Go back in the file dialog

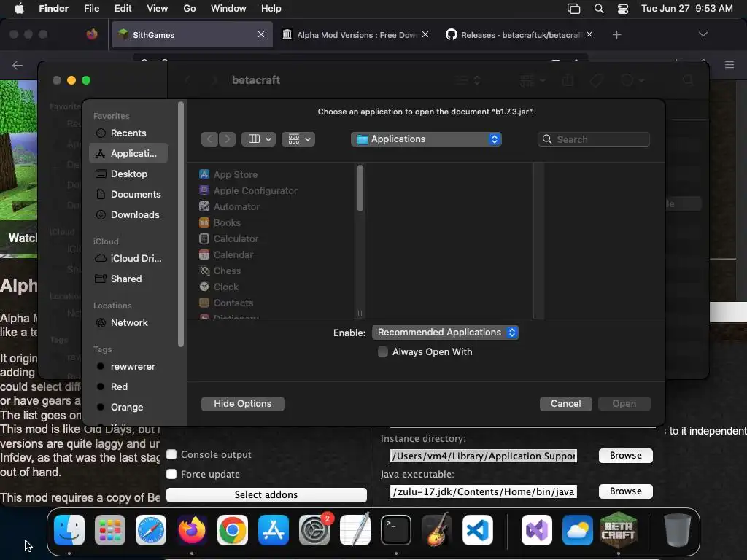click(x=209, y=139)
